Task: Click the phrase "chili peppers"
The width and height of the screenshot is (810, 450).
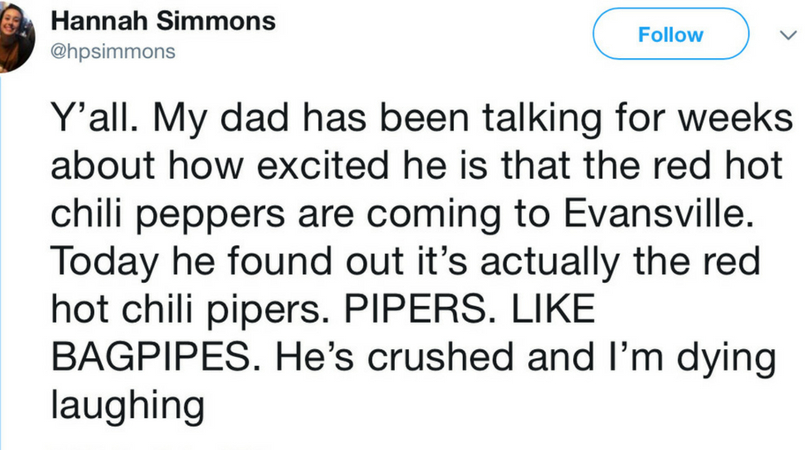Action: (x=168, y=215)
